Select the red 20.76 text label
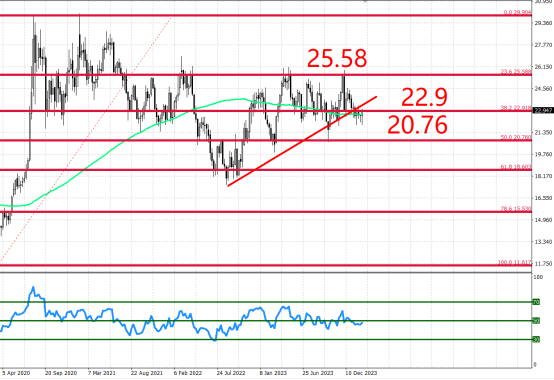Viewport: 554px width, 380px height. coord(418,125)
